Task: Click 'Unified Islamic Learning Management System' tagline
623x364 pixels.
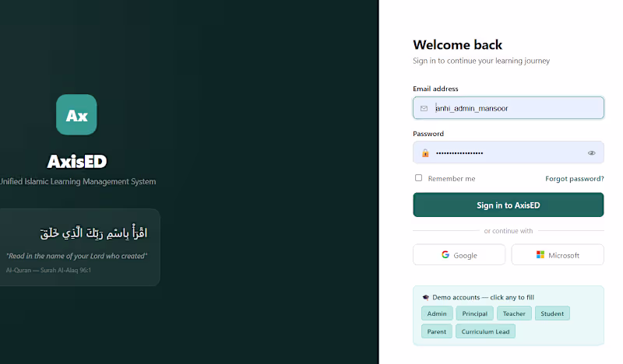Action: click(x=78, y=181)
